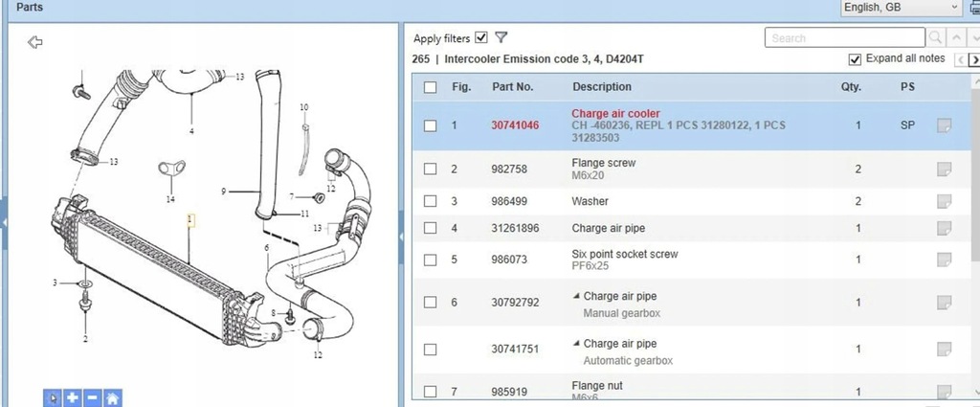Select the pointer tool below the diagram
Viewport: 980px width, 407px height.
click(53, 397)
